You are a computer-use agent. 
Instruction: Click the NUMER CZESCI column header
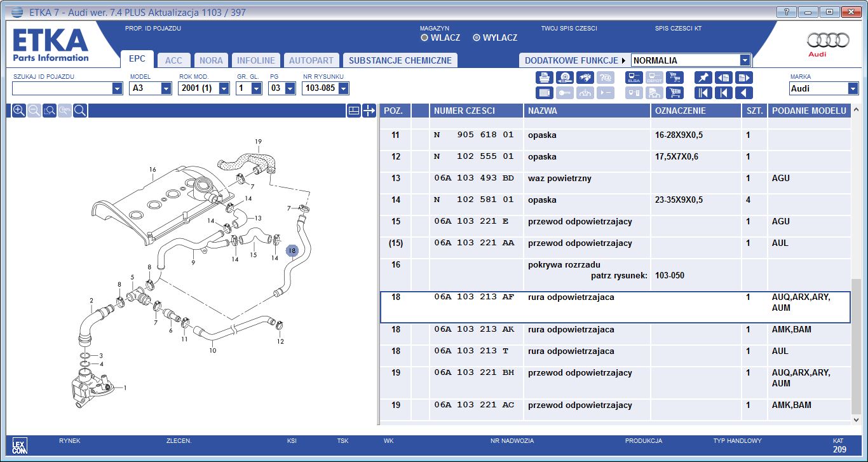[x=477, y=111]
